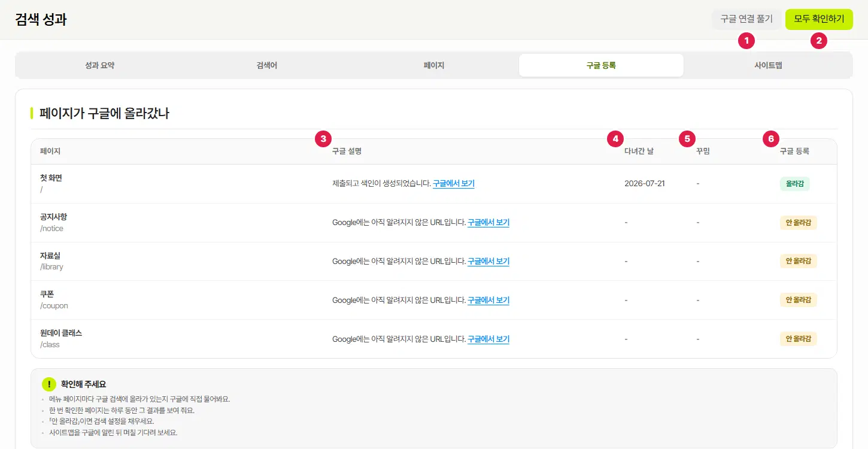Select the 페이지 tab
868x449 pixels.
point(434,65)
